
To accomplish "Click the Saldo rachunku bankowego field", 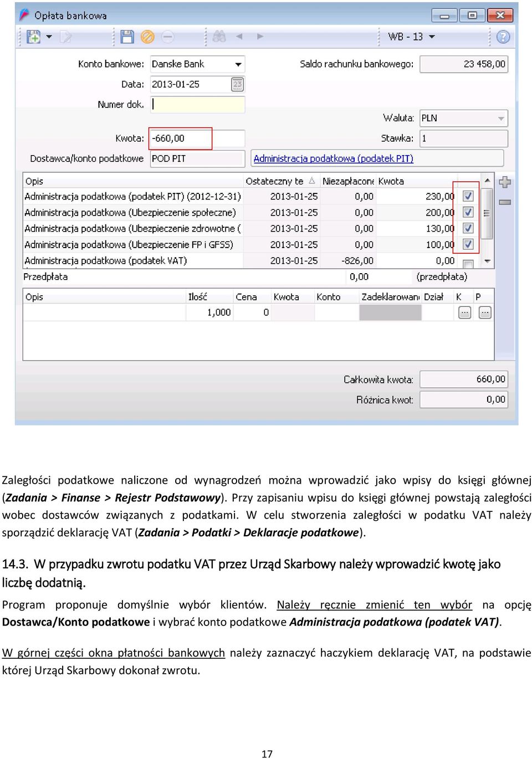I will (464, 64).
